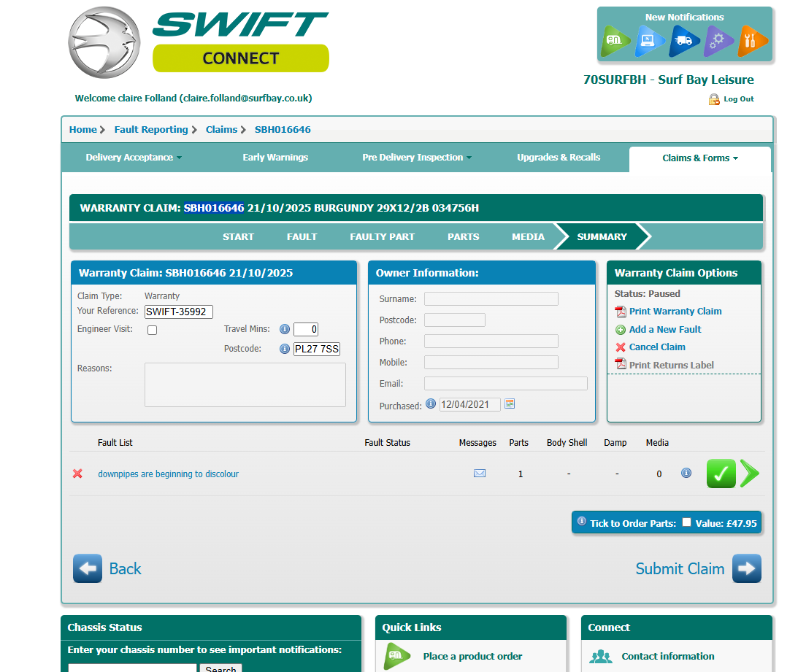This screenshot has width=798, height=672.
Task: Click the Your Reference input field
Action: click(179, 312)
